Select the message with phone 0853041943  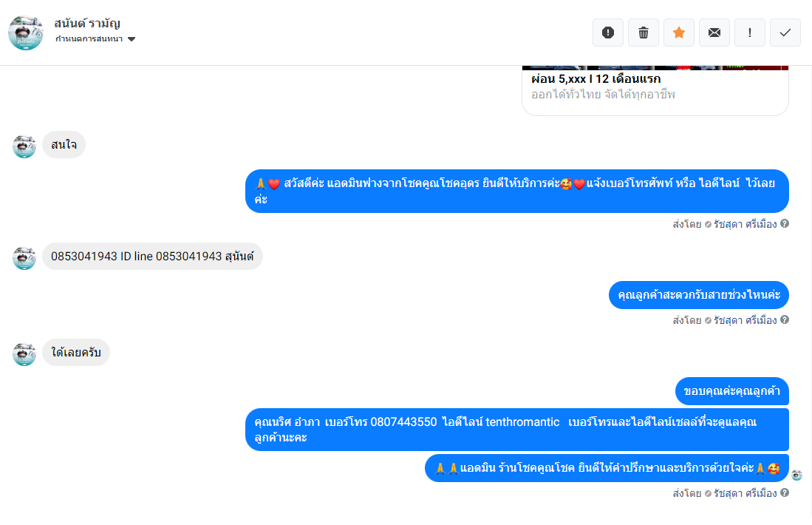(x=152, y=256)
